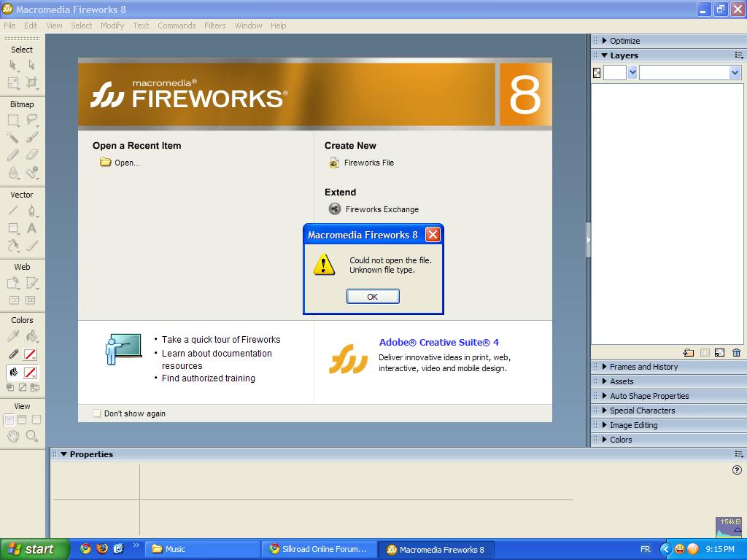Screen dimensions: 747x560
Task: Collapse the Properties panel
Action: click(x=64, y=454)
